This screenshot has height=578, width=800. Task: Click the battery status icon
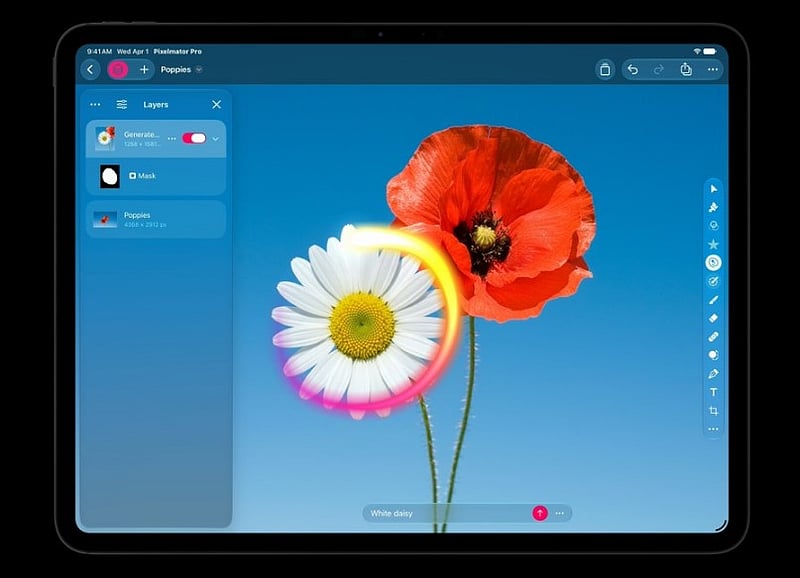[710, 52]
